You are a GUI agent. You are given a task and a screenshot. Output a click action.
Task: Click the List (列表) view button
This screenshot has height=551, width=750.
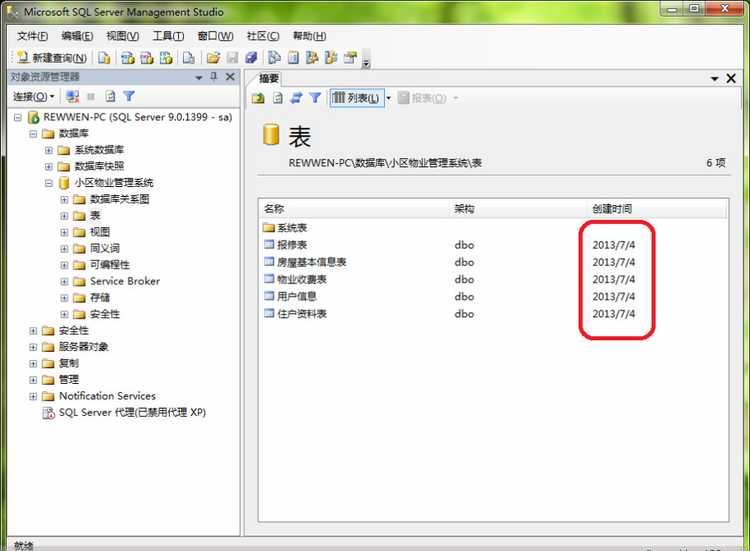tap(356, 98)
